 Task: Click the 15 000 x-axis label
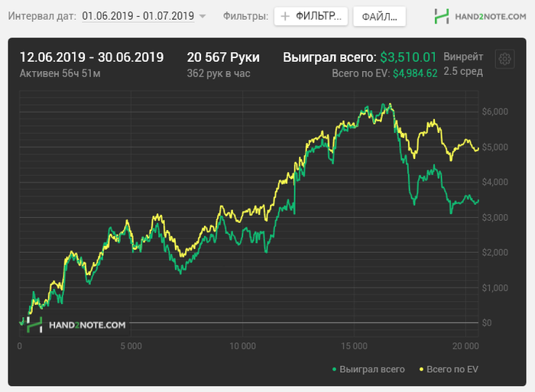[x=354, y=346]
